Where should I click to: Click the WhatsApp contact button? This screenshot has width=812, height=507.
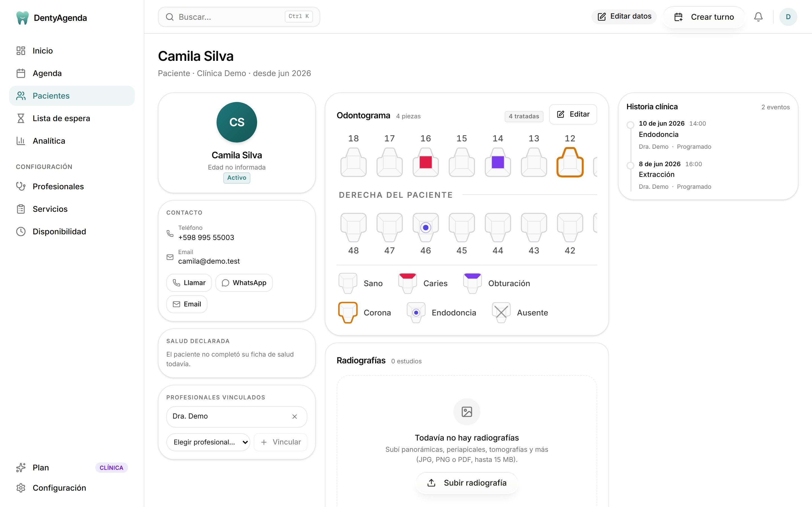tap(244, 283)
